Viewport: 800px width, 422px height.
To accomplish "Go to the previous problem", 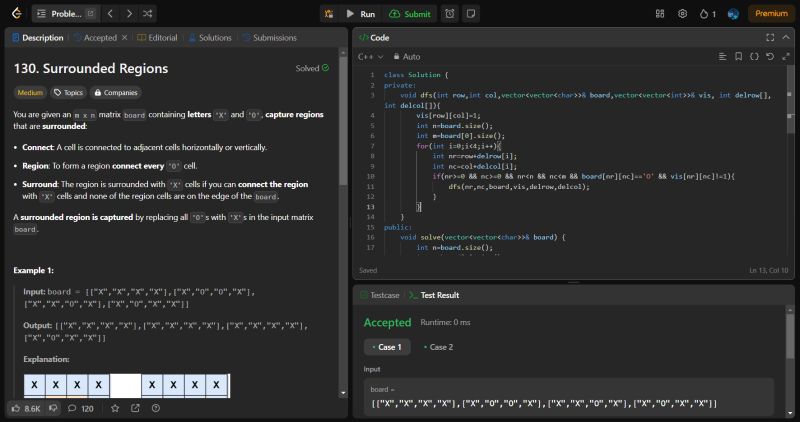I will 110,14.
